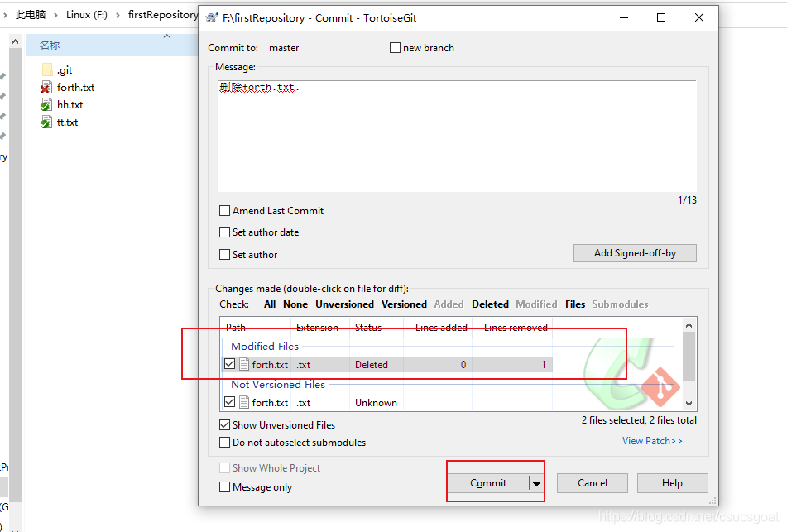
Task: Click the Modified Files group header
Action: click(265, 347)
